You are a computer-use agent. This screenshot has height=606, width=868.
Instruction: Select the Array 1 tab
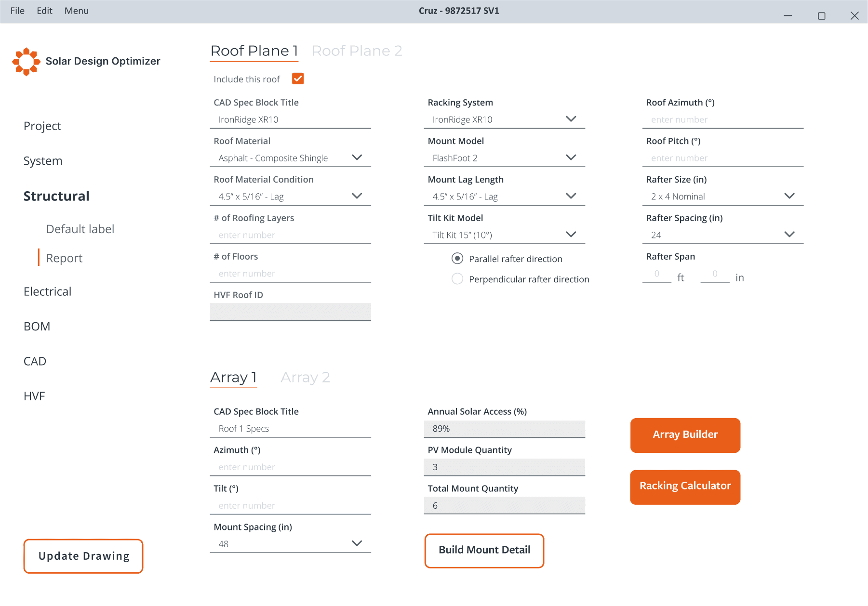coord(234,377)
